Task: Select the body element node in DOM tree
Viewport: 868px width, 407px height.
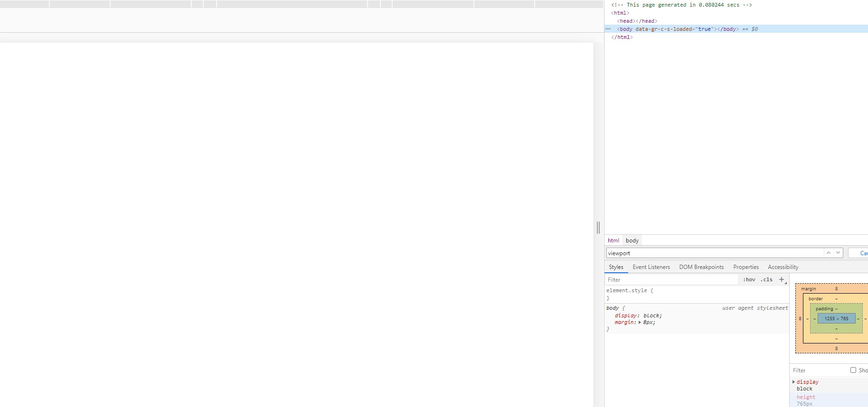Action: click(x=736, y=29)
